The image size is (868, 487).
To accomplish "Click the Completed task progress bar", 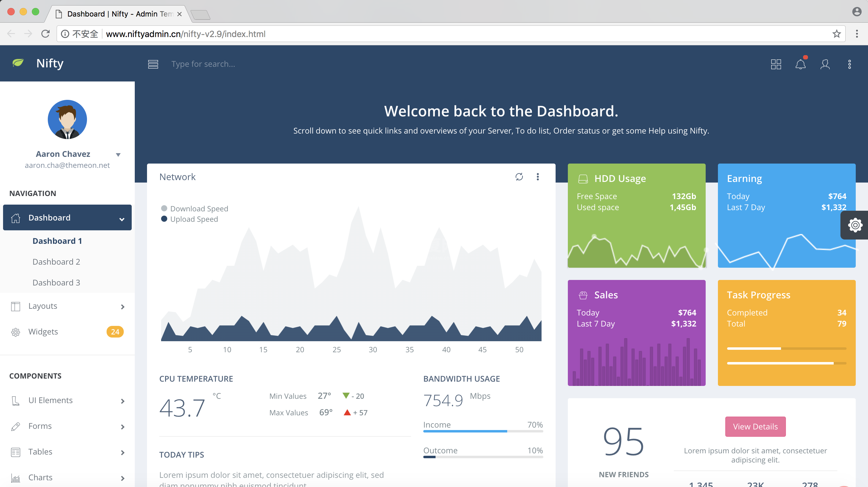I will pyautogui.click(x=787, y=349).
